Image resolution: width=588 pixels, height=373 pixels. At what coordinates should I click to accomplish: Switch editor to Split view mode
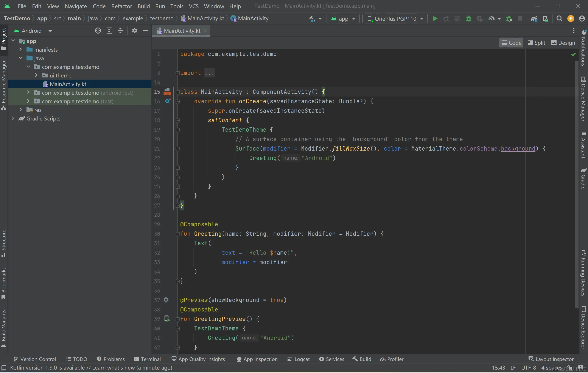(x=537, y=43)
